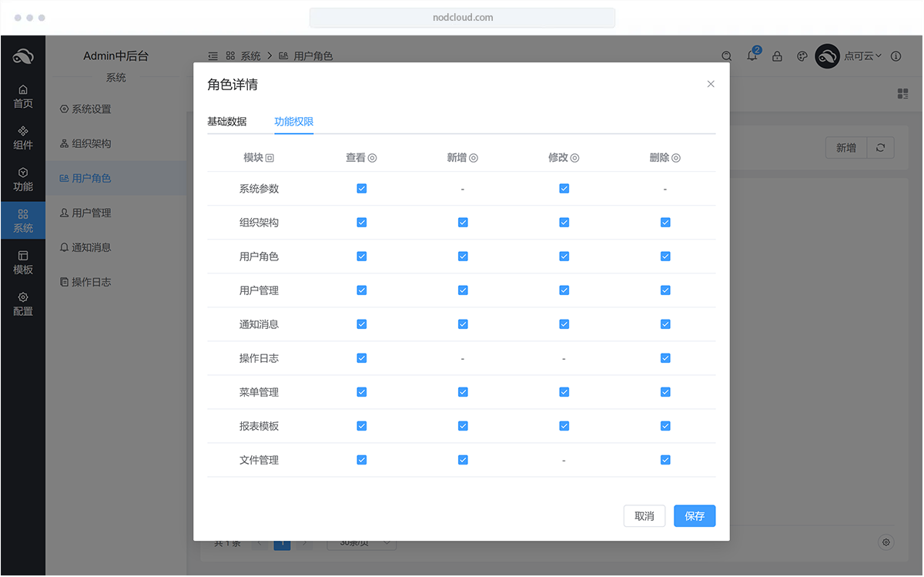The height and width of the screenshot is (577, 924).
Task: Toggle 新增 checkbox for 文件管理 row
Action: point(463,460)
